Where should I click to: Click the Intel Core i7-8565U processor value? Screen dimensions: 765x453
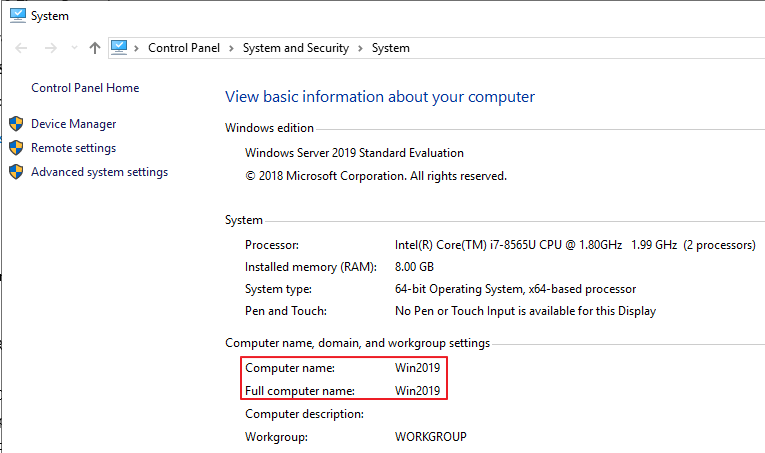pos(575,245)
